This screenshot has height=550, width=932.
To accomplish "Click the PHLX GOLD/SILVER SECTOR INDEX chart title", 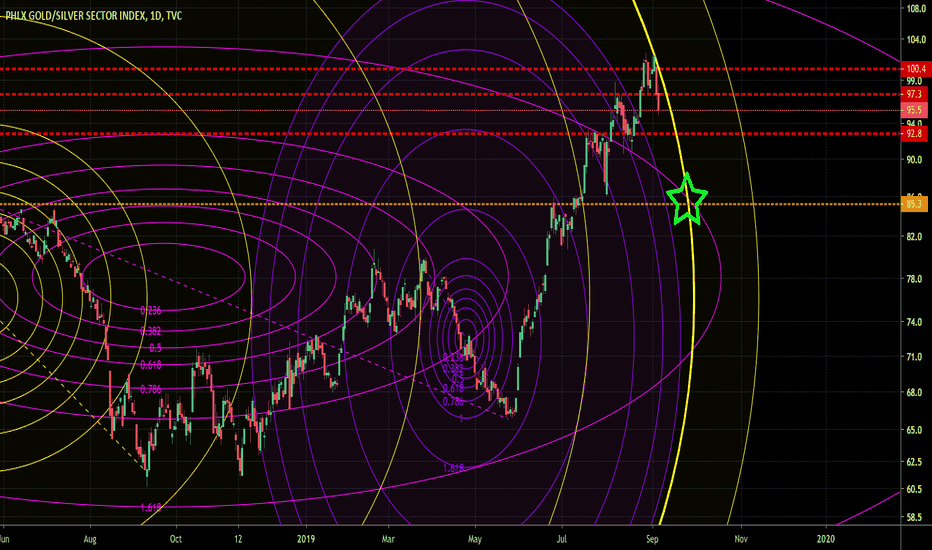I will point(93,15).
